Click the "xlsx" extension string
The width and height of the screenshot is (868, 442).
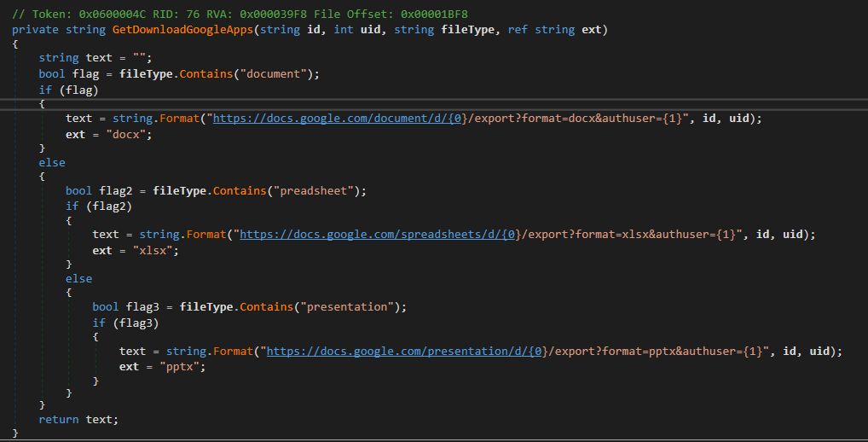point(153,251)
